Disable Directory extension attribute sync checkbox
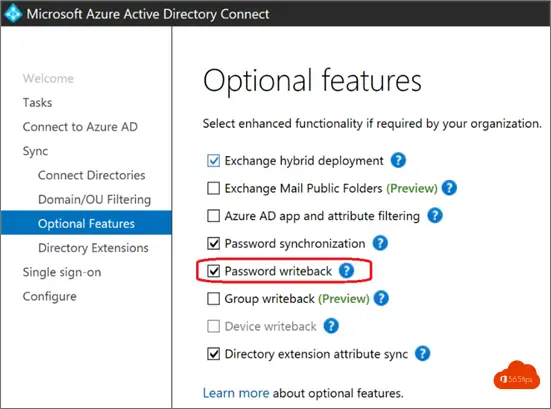The image size is (551, 409). 213,354
